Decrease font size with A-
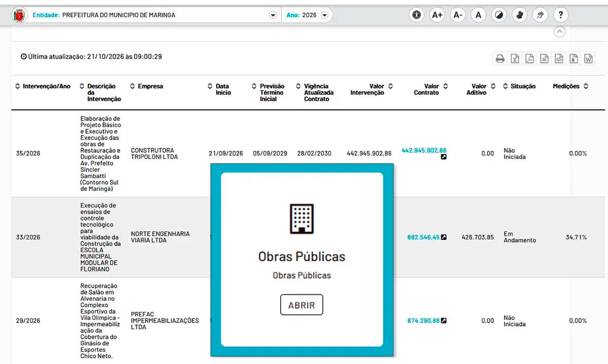Image resolution: width=608 pixels, height=364 pixels. [x=458, y=15]
